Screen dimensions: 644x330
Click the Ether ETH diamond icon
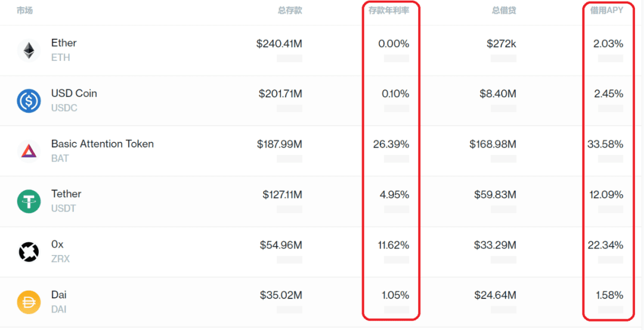(29, 51)
